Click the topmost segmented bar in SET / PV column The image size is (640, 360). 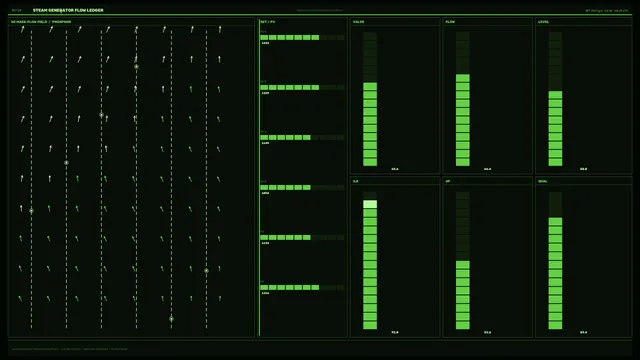pos(302,38)
